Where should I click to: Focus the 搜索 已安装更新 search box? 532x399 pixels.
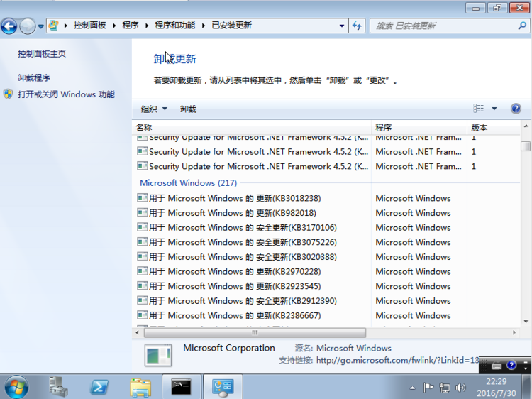445,26
